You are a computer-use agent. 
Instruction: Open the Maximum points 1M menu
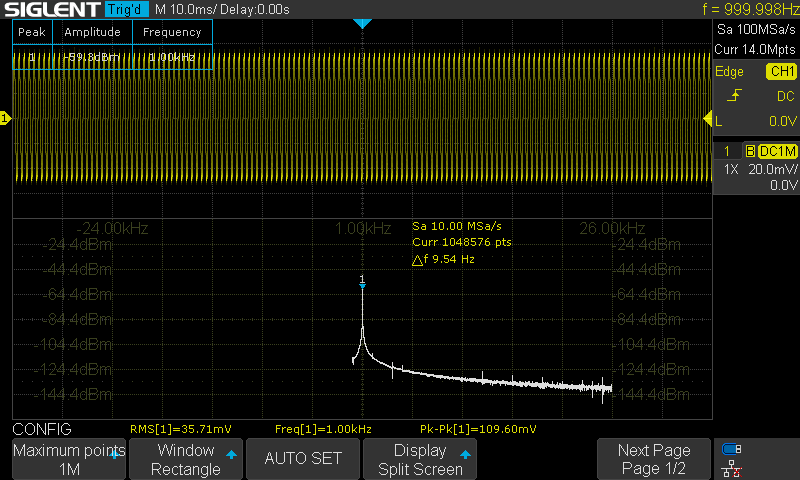(x=69, y=459)
